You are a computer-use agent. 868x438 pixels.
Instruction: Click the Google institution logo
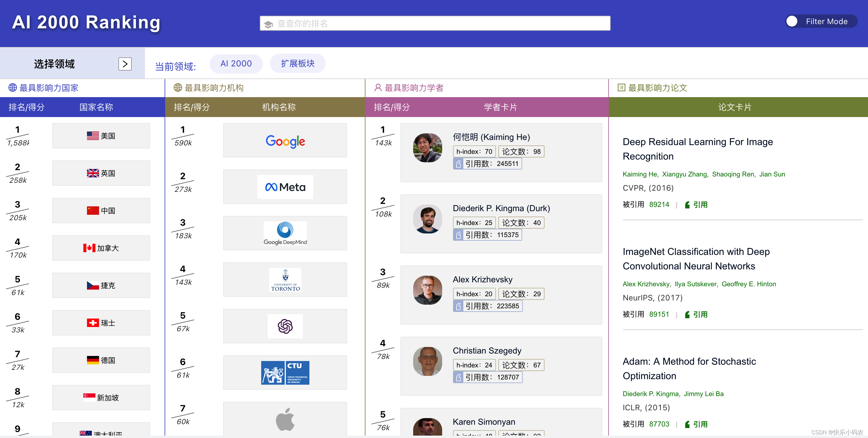point(285,141)
